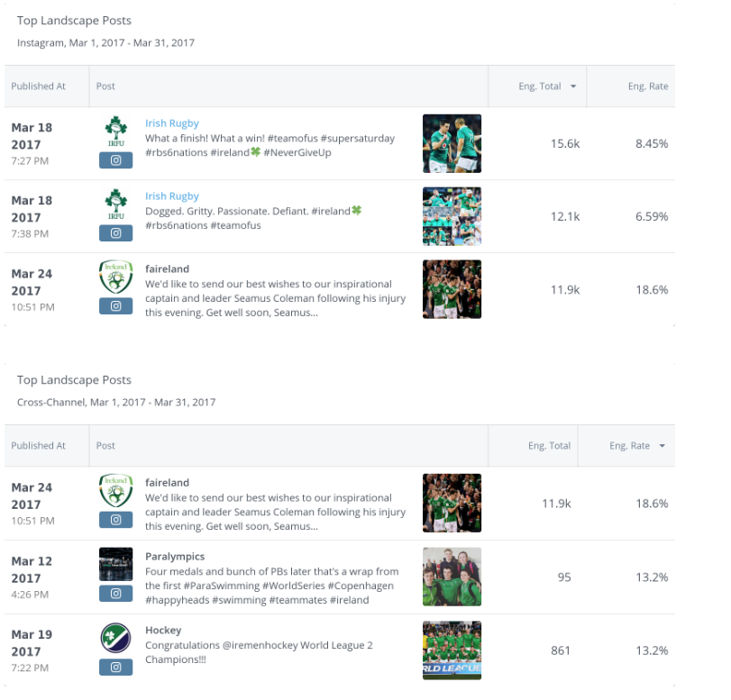Open Irish Rugby link on 'Dogged. Gritty.' post
This screenshot has width=731, height=700.
pyautogui.click(x=172, y=196)
